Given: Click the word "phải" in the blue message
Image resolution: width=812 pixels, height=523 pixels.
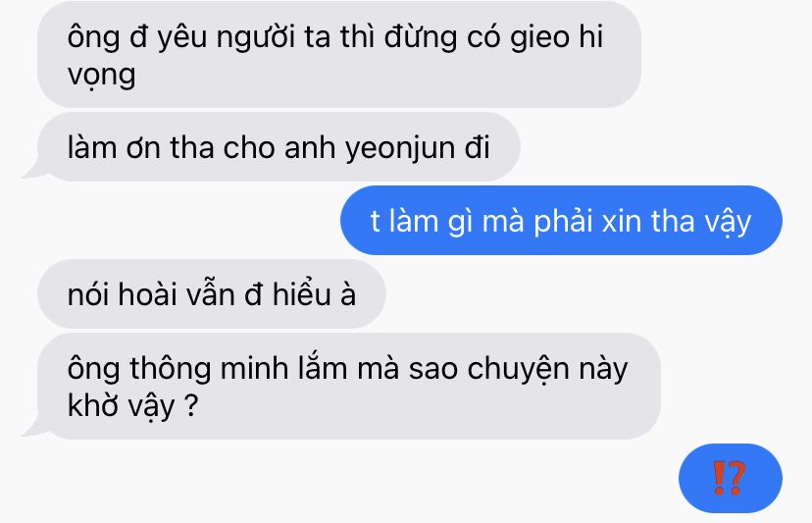Looking at the screenshot, I should coord(563,222).
